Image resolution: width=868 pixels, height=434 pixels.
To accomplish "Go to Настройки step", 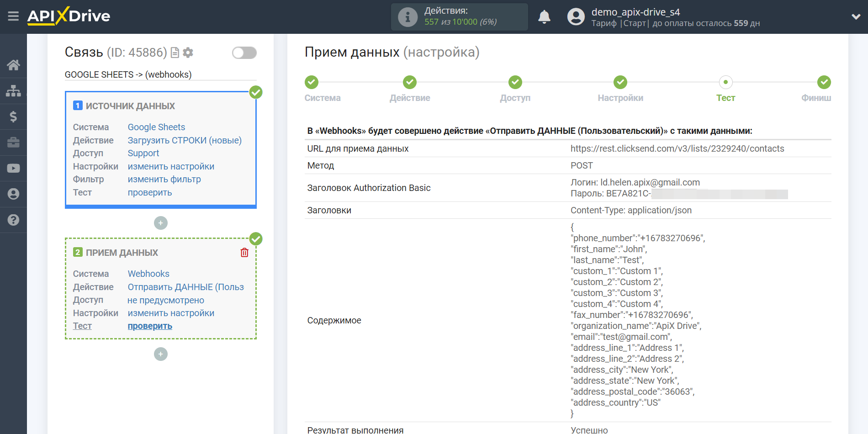I will click(620, 82).
